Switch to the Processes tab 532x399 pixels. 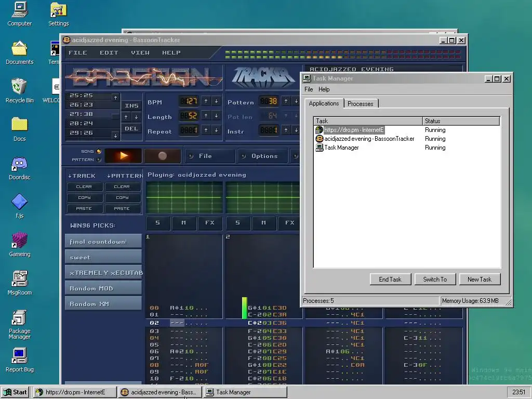pos(361,104)
